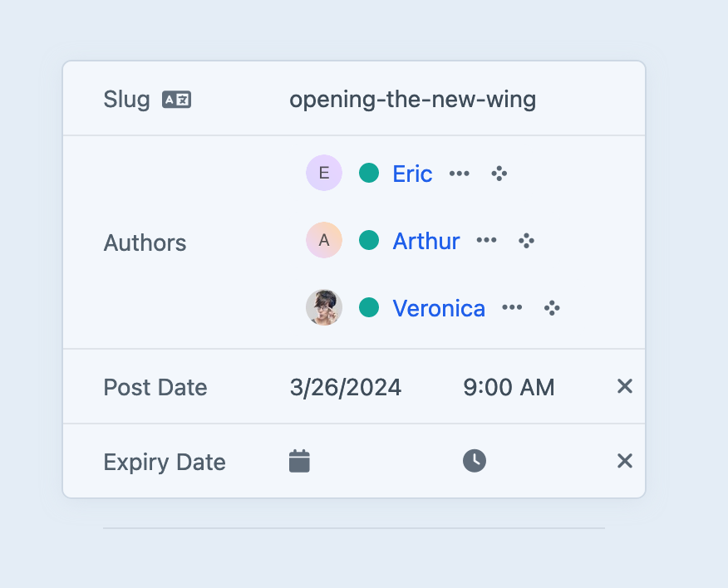Clear the Post Date value
This screenshot has height=588, width=728.
tap(625, 386)
